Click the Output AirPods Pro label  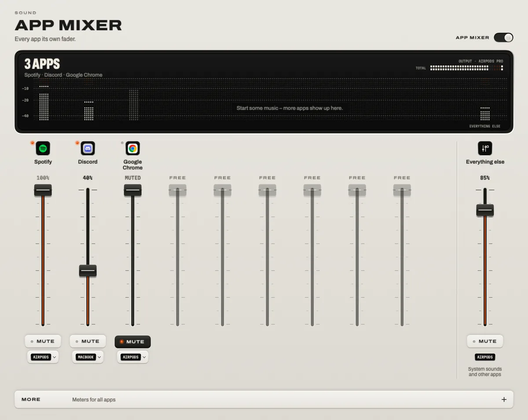point(480,61)
